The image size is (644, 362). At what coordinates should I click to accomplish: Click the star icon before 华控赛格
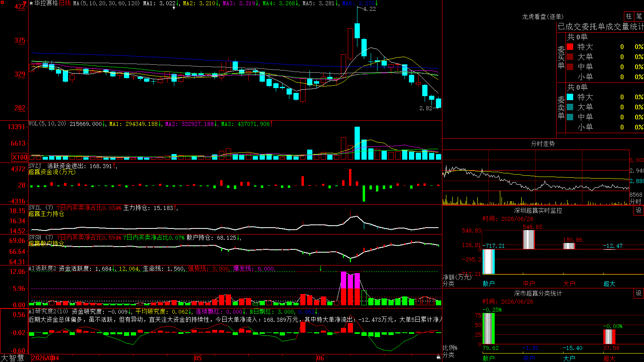31,3
